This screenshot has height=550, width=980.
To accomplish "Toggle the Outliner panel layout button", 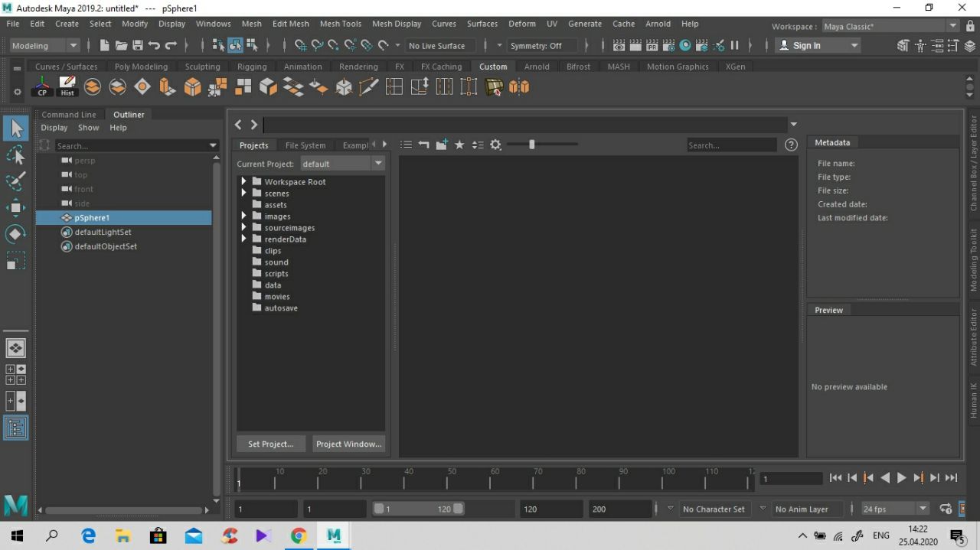I will coord(15,428).
